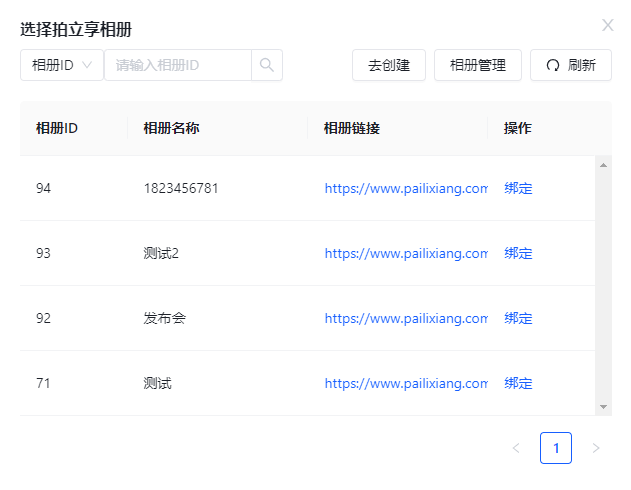The height and width of the screenshot is (490, 631).
Task: Open album link for ID 92
Action: tap(406, 318)
